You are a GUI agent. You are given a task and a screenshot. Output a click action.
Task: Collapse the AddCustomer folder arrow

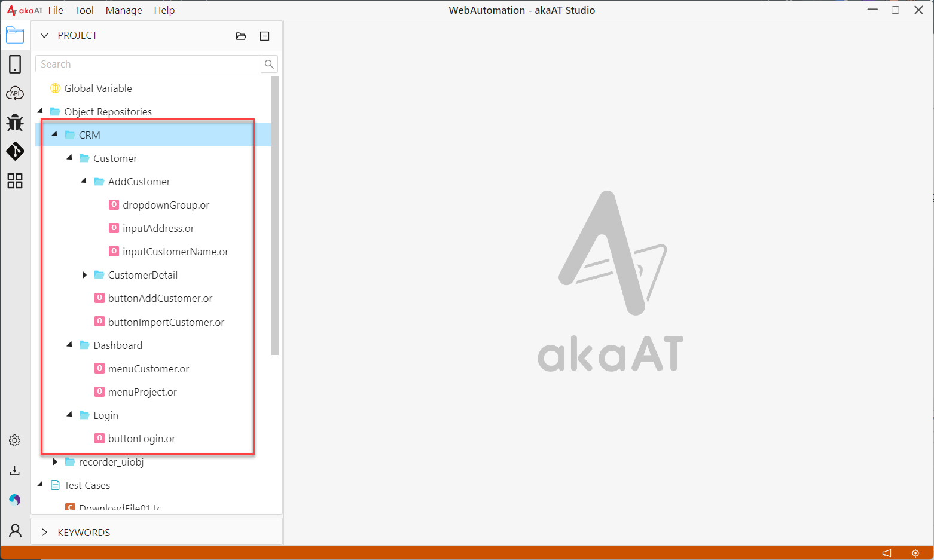(84, 180)
